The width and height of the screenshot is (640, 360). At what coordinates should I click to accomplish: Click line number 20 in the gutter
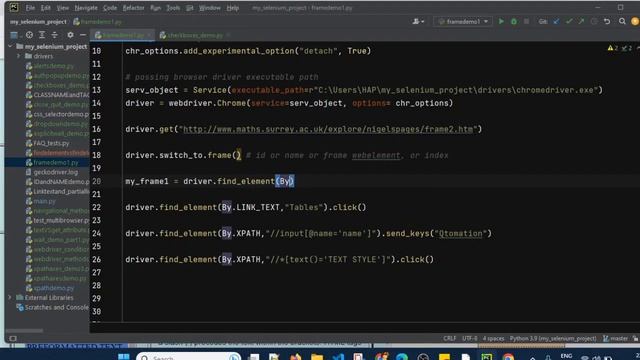[x=96, y=181]
